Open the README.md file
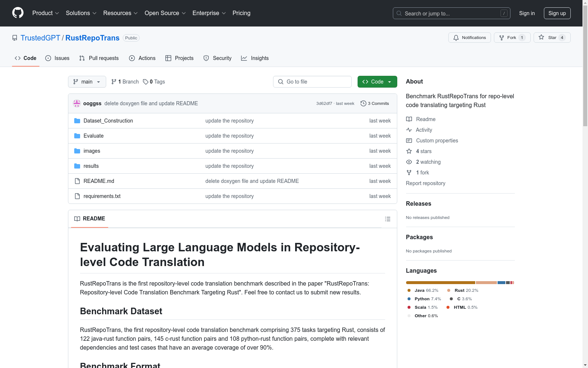Screen dimensions: 588x368 (99, 181)
